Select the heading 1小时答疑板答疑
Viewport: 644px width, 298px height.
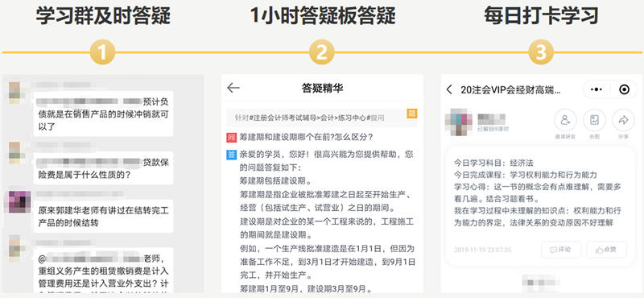point(323,16)
